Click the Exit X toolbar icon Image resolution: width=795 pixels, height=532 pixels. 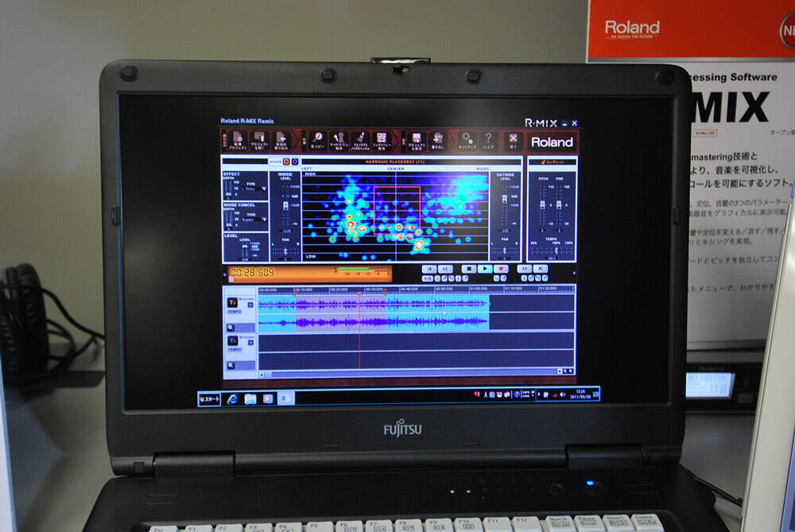click(x=513, y=141)
